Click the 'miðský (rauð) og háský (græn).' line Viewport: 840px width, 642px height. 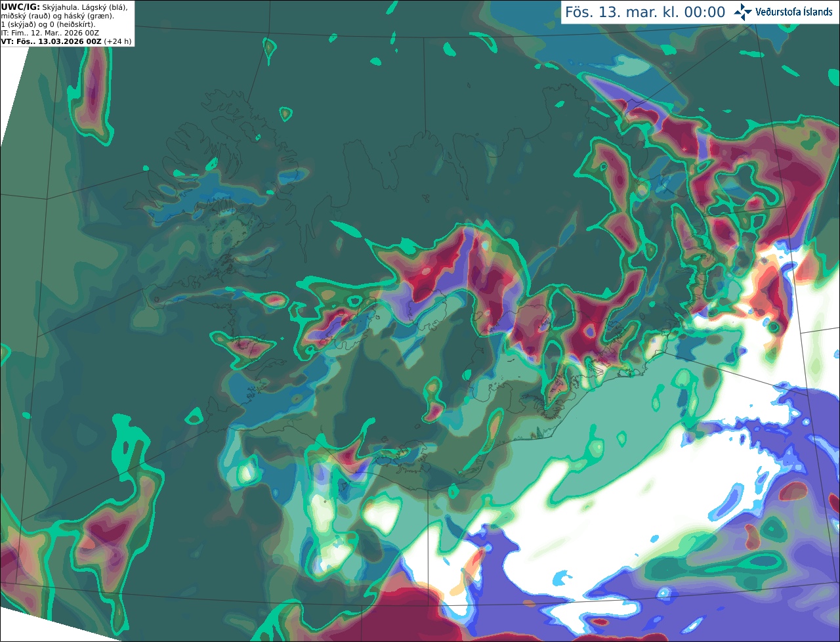coord(57,16)
